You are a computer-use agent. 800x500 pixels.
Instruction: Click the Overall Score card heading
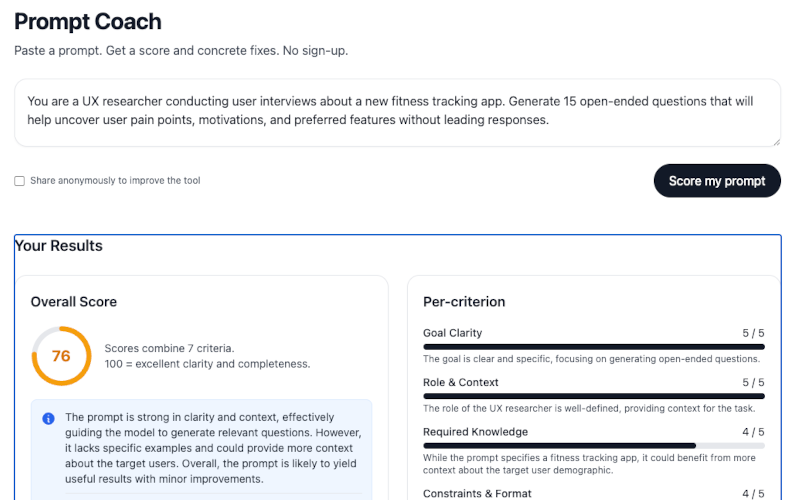(74, 302)
